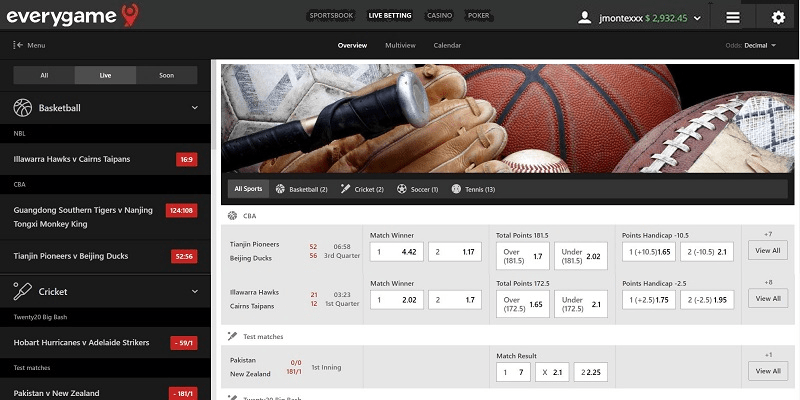View All markets for Pakistan v New Zealand
800x400 pixels.
(768, 371)
